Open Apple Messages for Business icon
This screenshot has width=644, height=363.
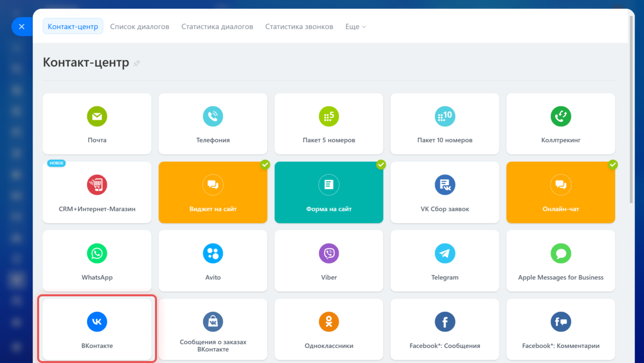tap(561, 254)
